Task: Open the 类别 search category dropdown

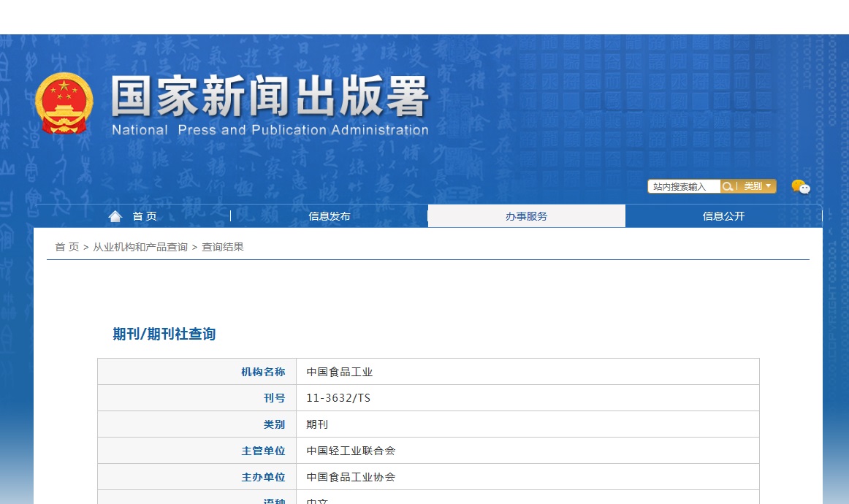Action: click(757, 186)
